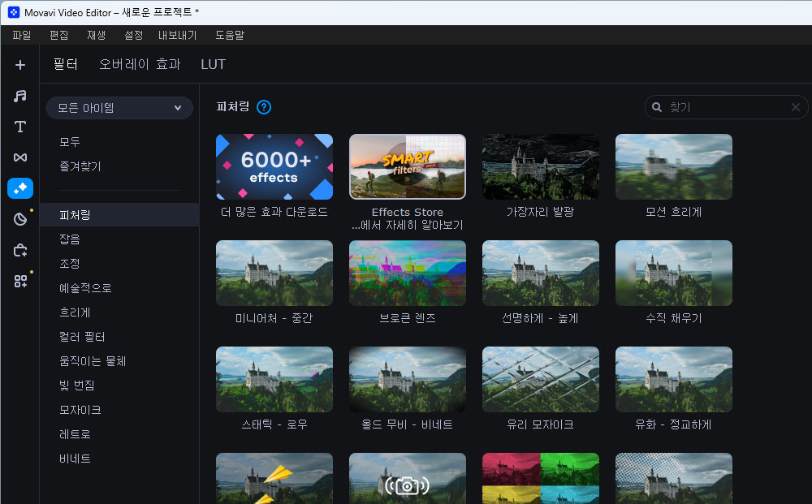812x504 pixels.
Task: Click the 찾기 search input field
Action: point(726,107)
